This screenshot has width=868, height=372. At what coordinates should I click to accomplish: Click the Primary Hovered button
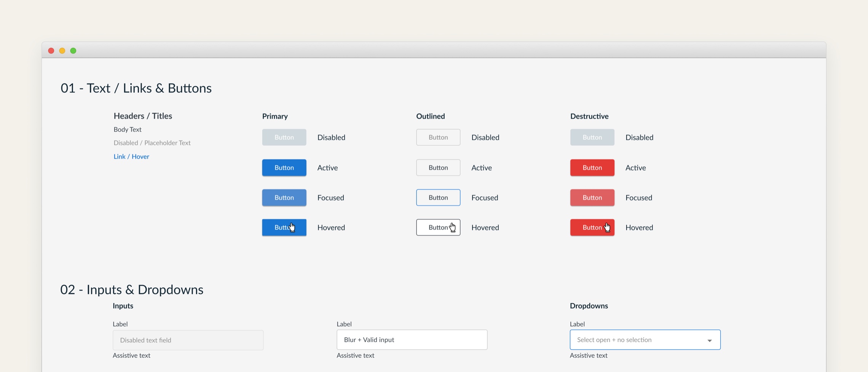click(x=284, y=228)
